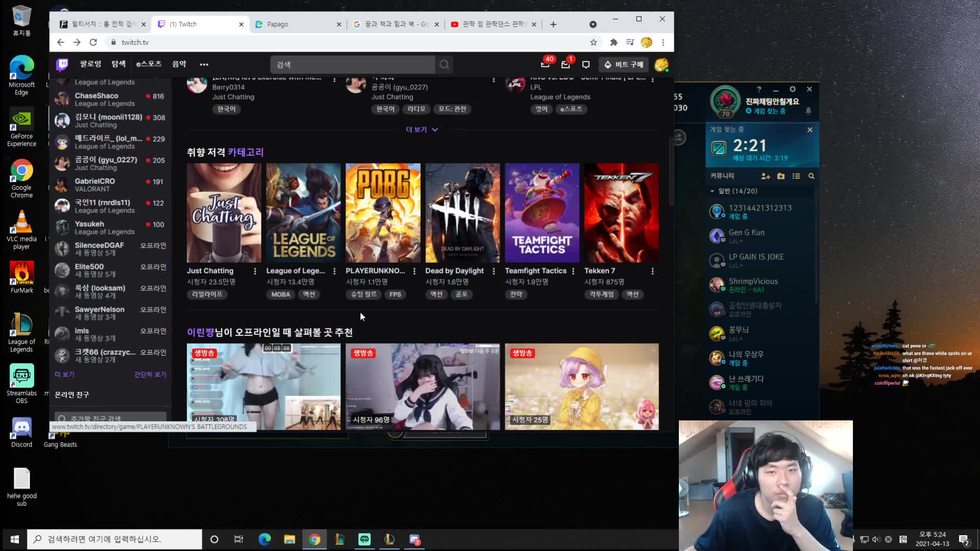
Task: Open Twitch notifications bell with 40 badge
Action: tap(545, 64)
